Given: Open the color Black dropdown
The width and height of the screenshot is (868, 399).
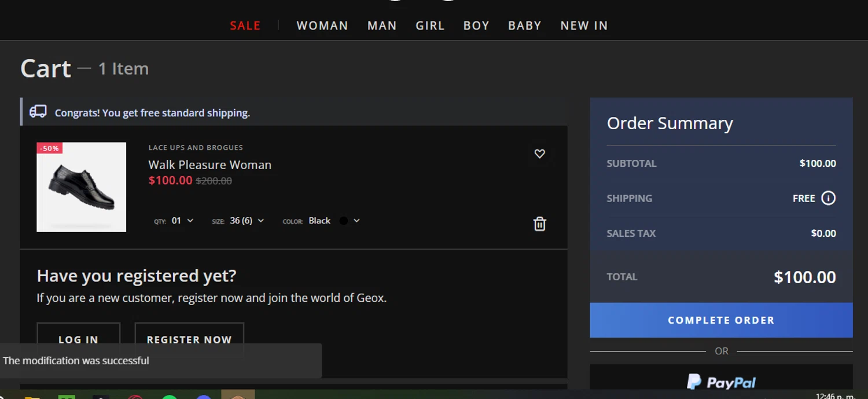Looking at the screenshot, I should (334, 221).
